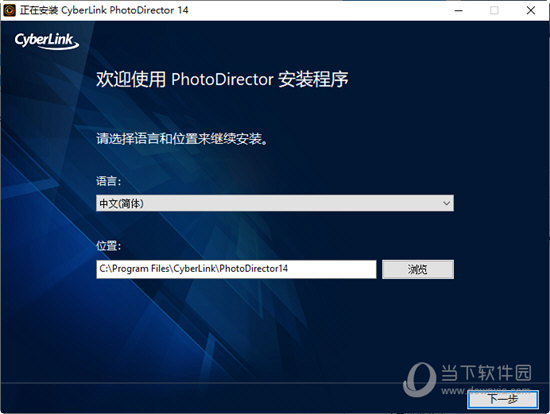Click the 语言: label text
The width and height of the screenshot is (550, 414).
pos(108,181)
